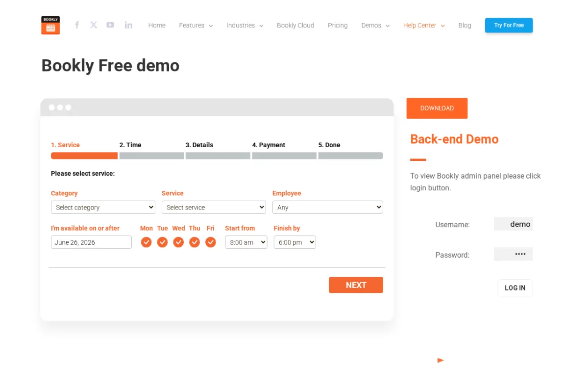Toggle the Fri availability checkbox
The image size is (588, 368).
[211, 242]
